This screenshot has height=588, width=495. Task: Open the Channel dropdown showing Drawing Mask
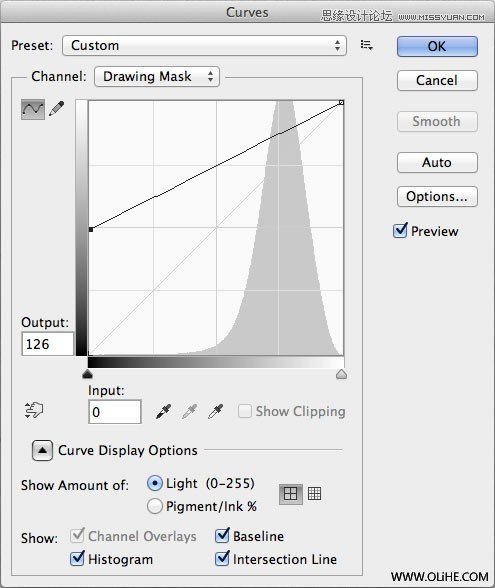[x=157, y=77]
